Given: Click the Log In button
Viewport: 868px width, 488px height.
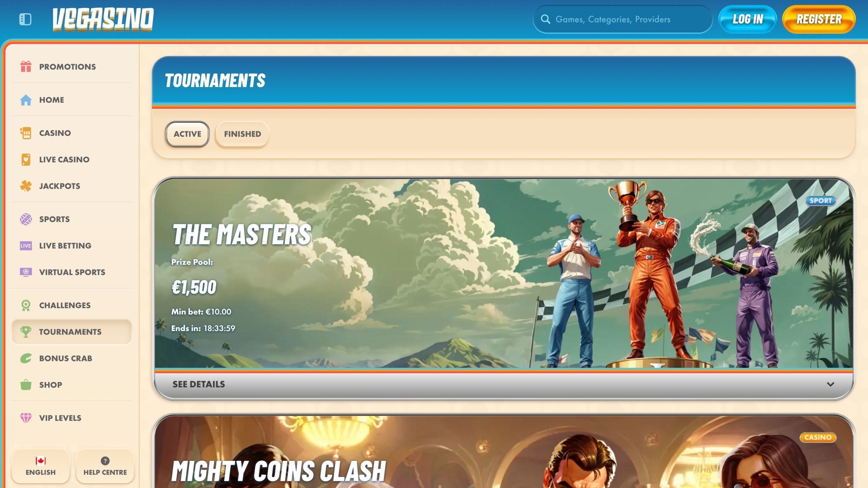Looking at the screenshot, I should pos(747,19).
